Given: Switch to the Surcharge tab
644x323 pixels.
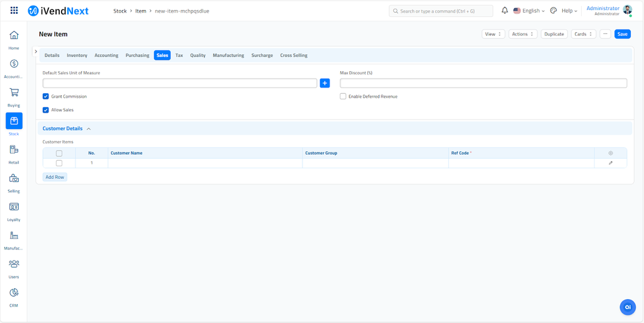Looking at the screenshot, I should tap(262, 55).
